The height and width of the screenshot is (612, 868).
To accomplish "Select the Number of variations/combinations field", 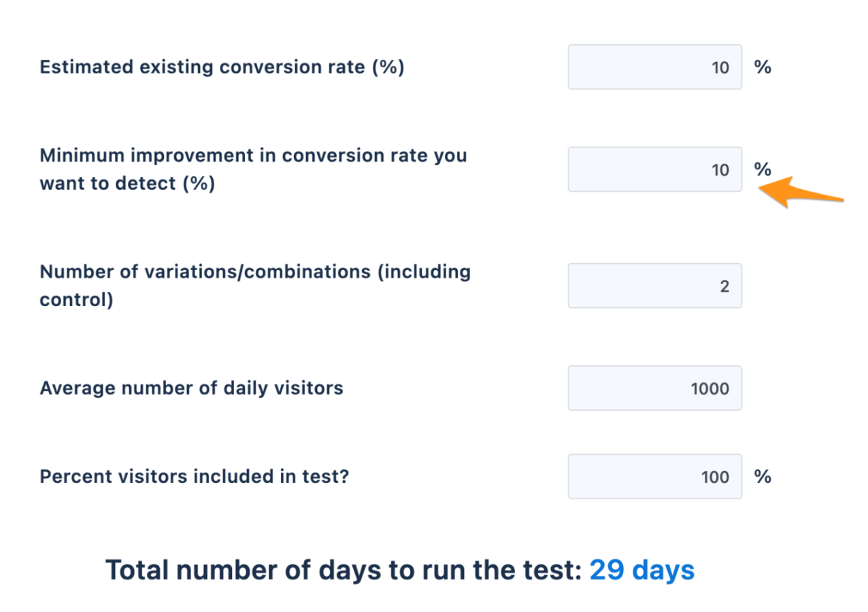I will pyautogui.click(x=654, y=286).
